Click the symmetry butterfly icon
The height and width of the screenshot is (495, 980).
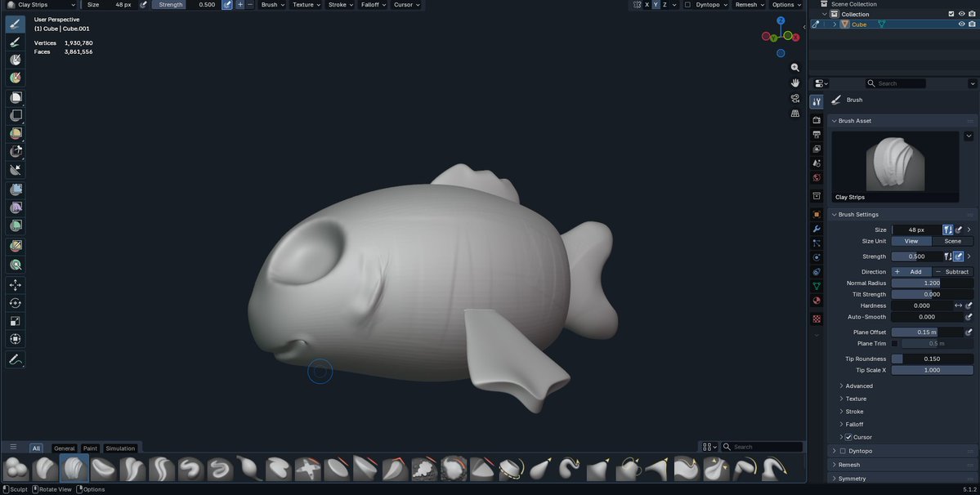[x=637, y=4]
